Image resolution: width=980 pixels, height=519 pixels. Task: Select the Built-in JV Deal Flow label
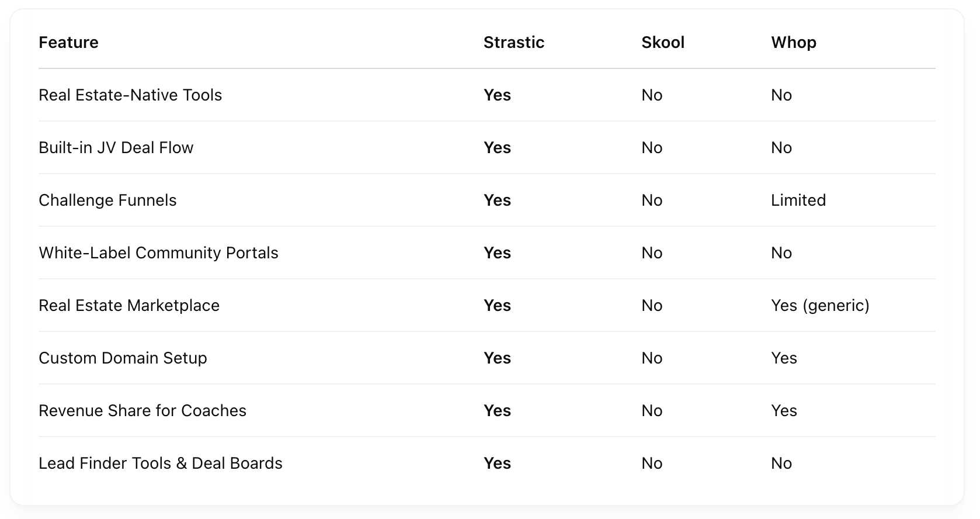(x=116, y=148)
